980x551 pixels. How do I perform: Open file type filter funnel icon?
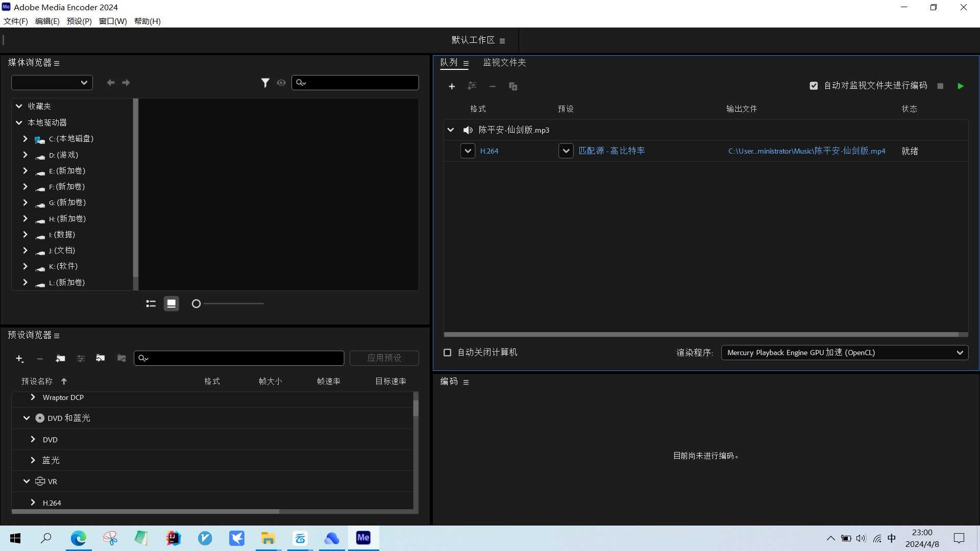coord(265,83)
